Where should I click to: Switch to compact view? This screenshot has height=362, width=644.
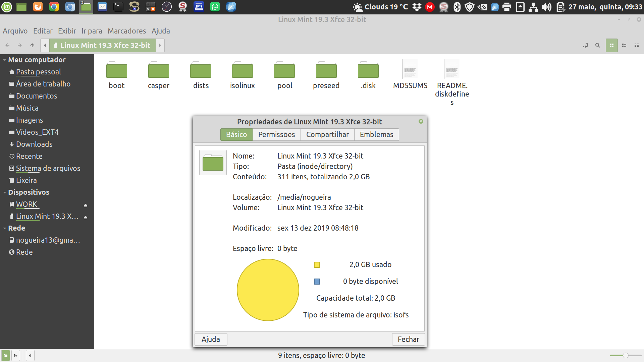coord(637,45)
